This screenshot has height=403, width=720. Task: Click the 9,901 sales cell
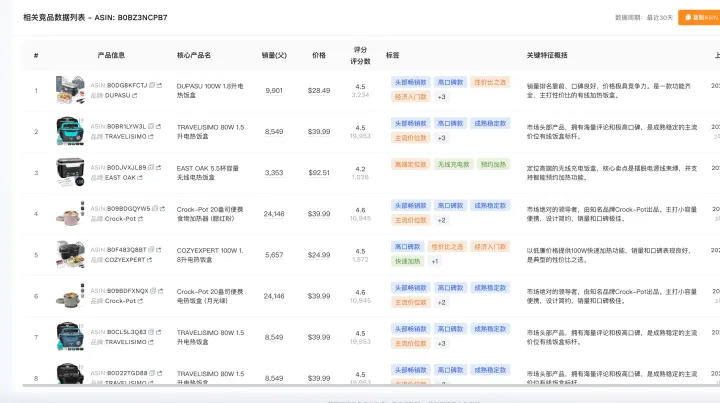click(x=274, y=90)
